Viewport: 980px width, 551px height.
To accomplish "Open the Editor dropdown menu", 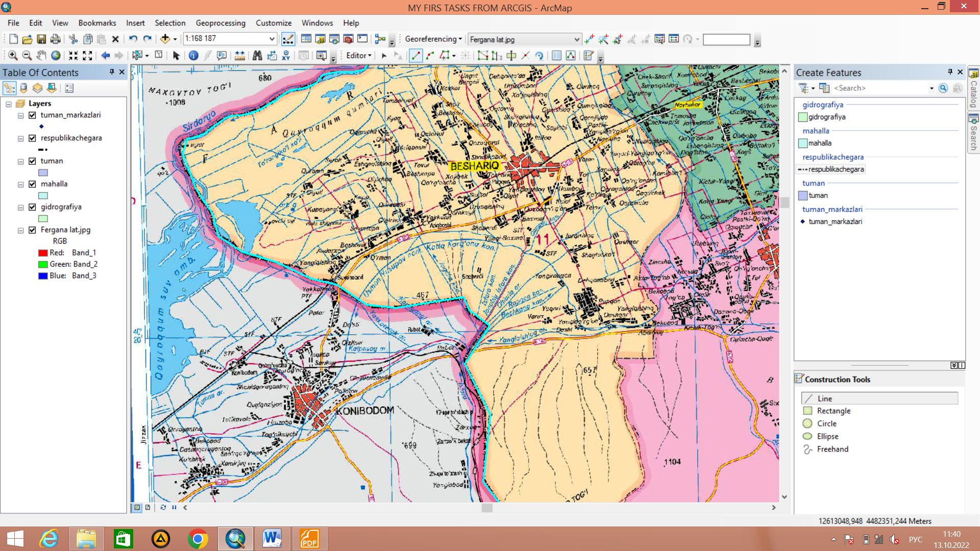I will 359,56.
